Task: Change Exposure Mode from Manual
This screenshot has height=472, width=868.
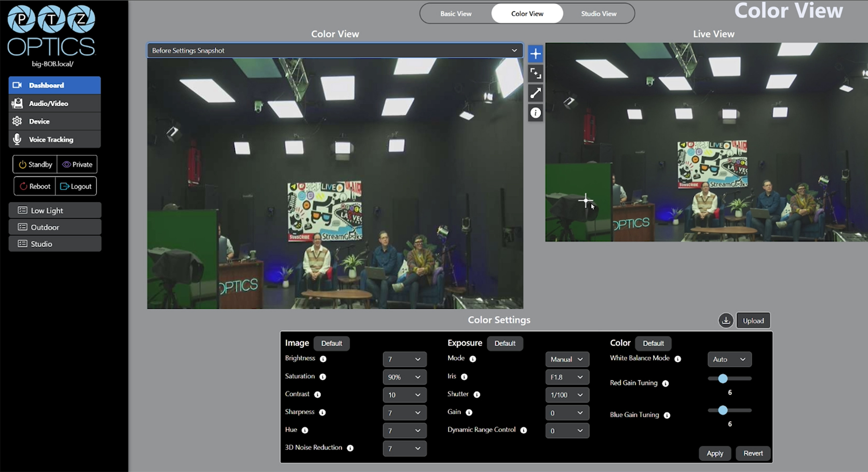Action: [567, 359]
